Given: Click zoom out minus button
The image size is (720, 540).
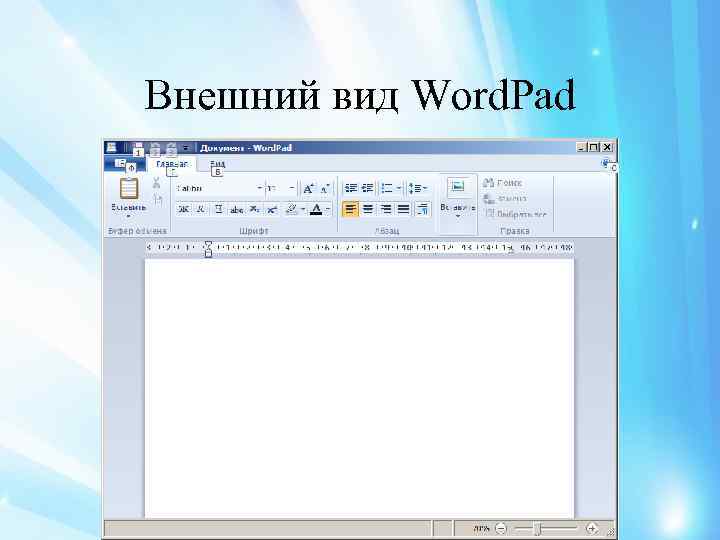Looking at the screenshot, I should point(501,529).
